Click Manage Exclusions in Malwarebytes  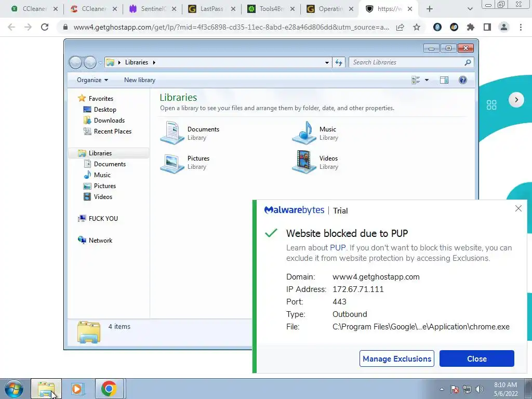(x=396, y=358)
